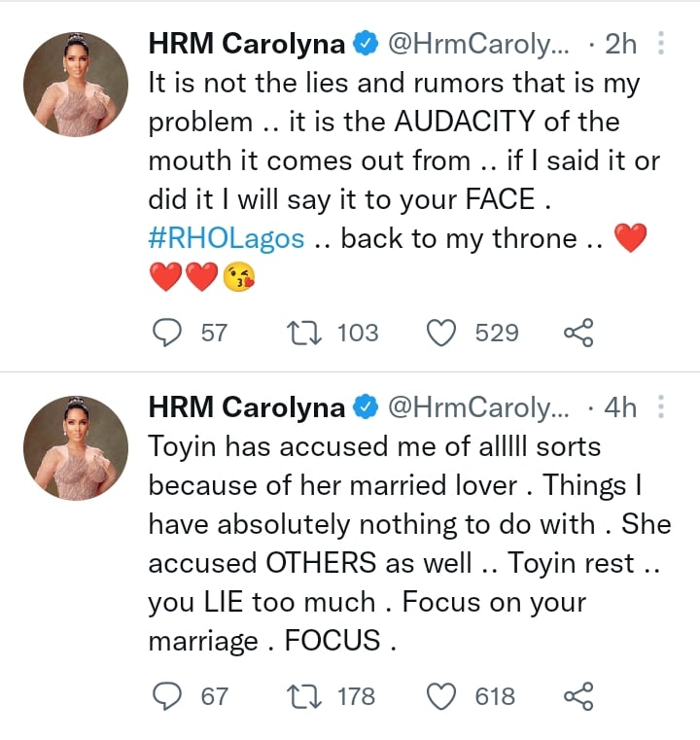
Task: Retweet the tweet with 178 retweets
Action: (x=307, y=695)
